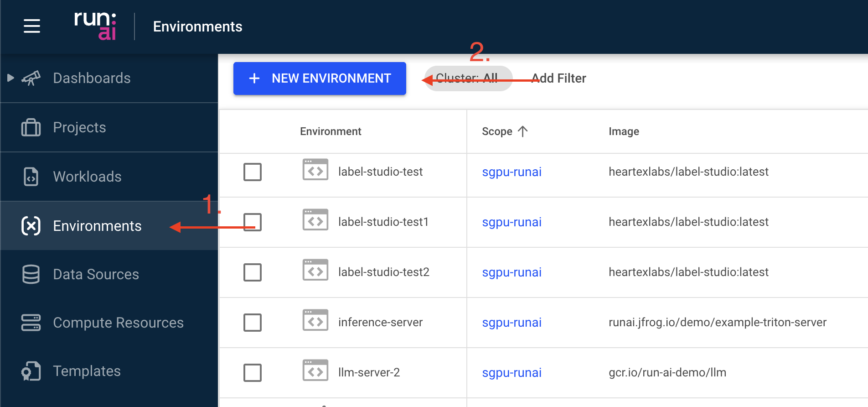
Task: Expand the Dashboards submenu arrow
Action: [10, 78]
